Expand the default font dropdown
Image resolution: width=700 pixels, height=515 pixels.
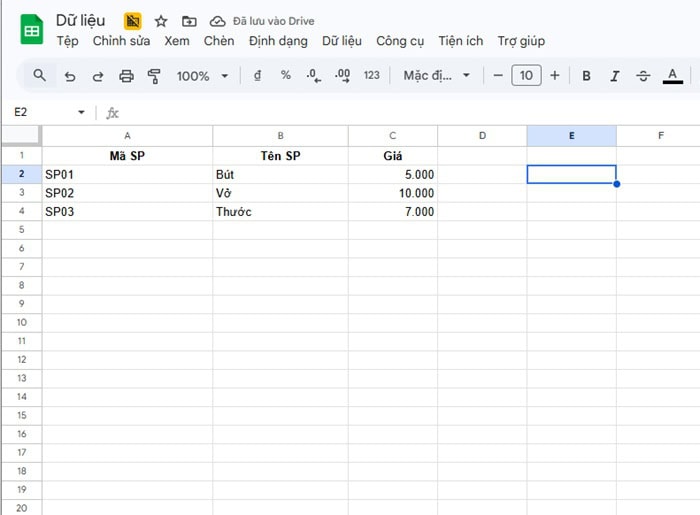coord(436,76)
